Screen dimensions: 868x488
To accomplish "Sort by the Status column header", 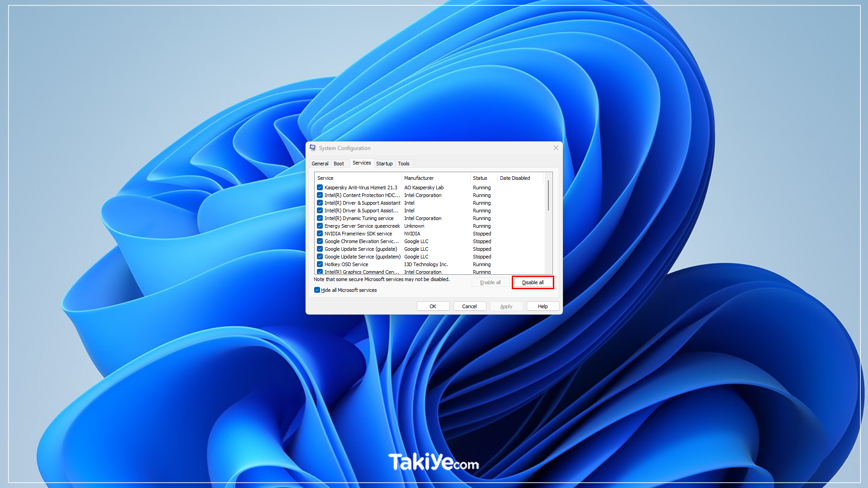I will (x=484, y=178).
